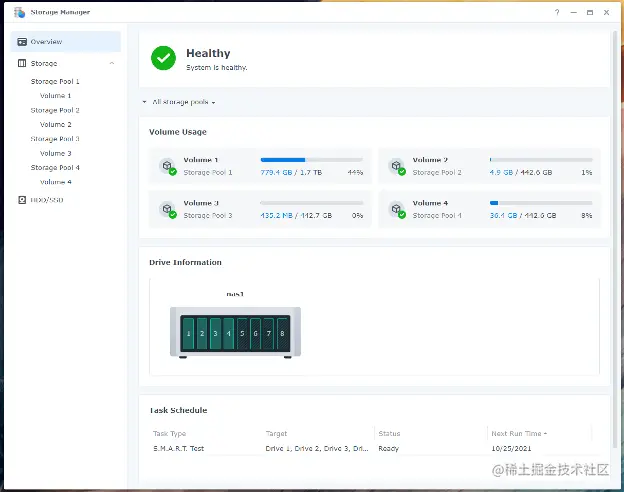Click the vertical scrollbar
This screenshot has height=492, width=624.
(x=615, y=239)
